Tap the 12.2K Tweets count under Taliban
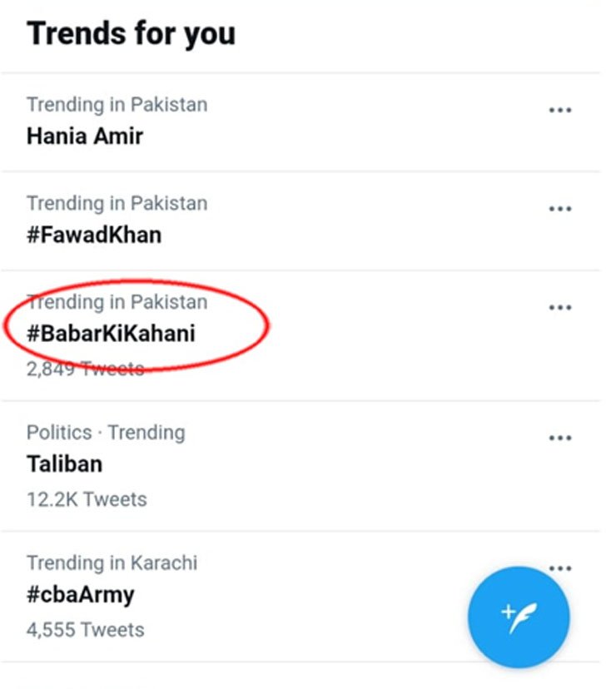The width and height of the screenshot is (616, 689). pyautogui.click(x=87, y=499)
